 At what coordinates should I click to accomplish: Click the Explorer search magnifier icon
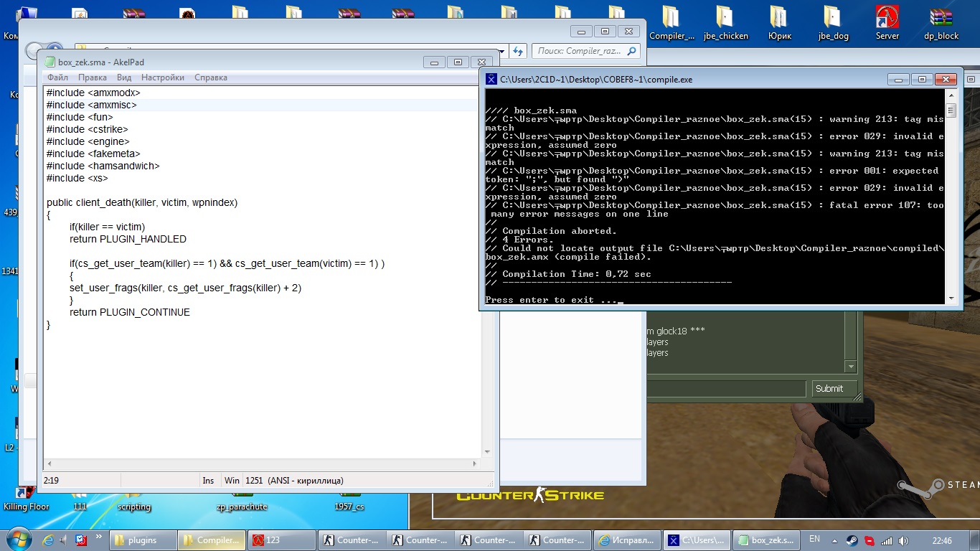click(632, 51)
